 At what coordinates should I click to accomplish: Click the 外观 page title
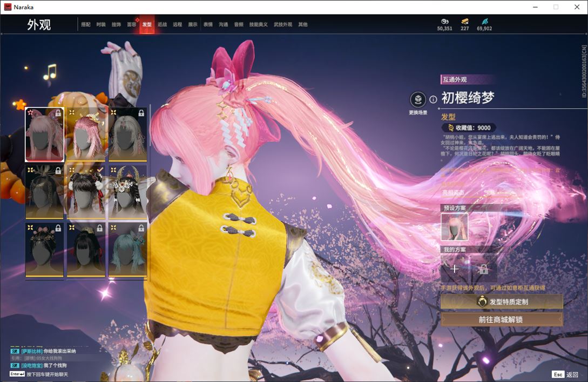[39, 25]
